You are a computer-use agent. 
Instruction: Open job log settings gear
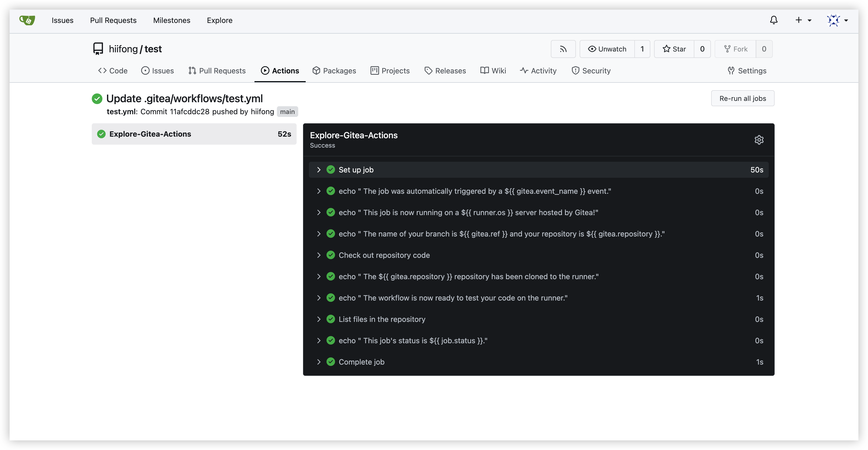(759, 140)
